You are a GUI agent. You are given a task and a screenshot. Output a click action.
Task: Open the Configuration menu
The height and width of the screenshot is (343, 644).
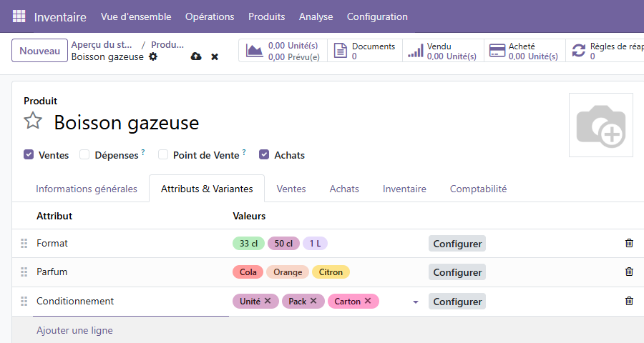[x=377, y=17]
